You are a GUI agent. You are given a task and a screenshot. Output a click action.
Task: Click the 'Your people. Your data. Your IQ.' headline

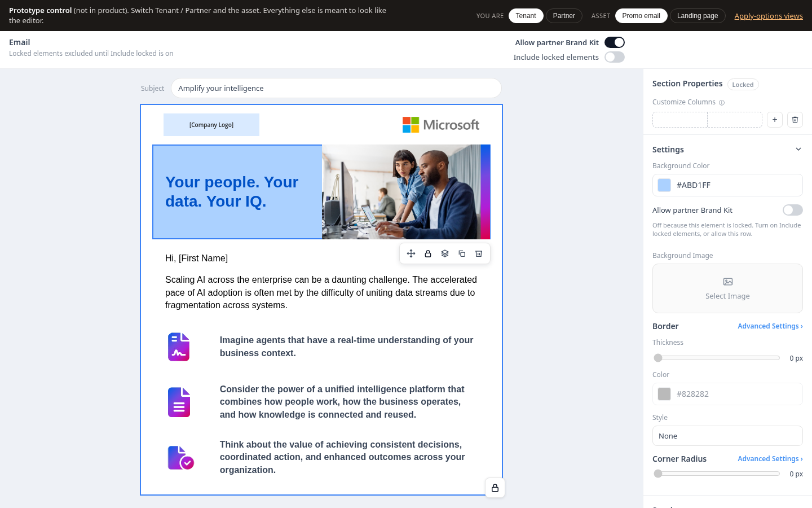point(232,192)
